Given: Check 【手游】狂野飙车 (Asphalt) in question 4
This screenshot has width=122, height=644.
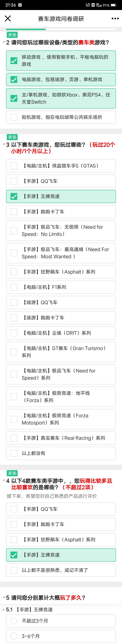Looking at the screenshot, I should [x=61, y=540].
